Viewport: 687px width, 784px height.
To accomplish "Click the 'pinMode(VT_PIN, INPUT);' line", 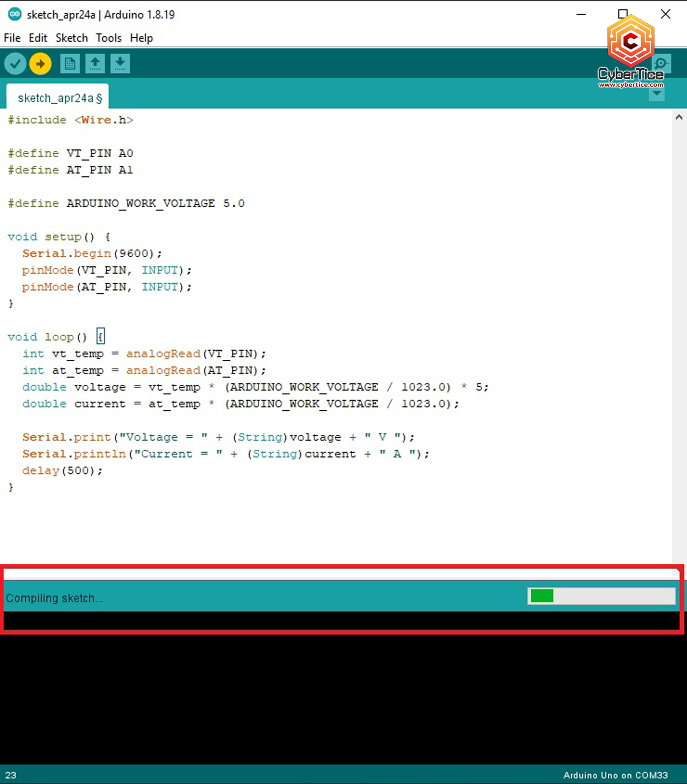I will click(x=107, y=270).
